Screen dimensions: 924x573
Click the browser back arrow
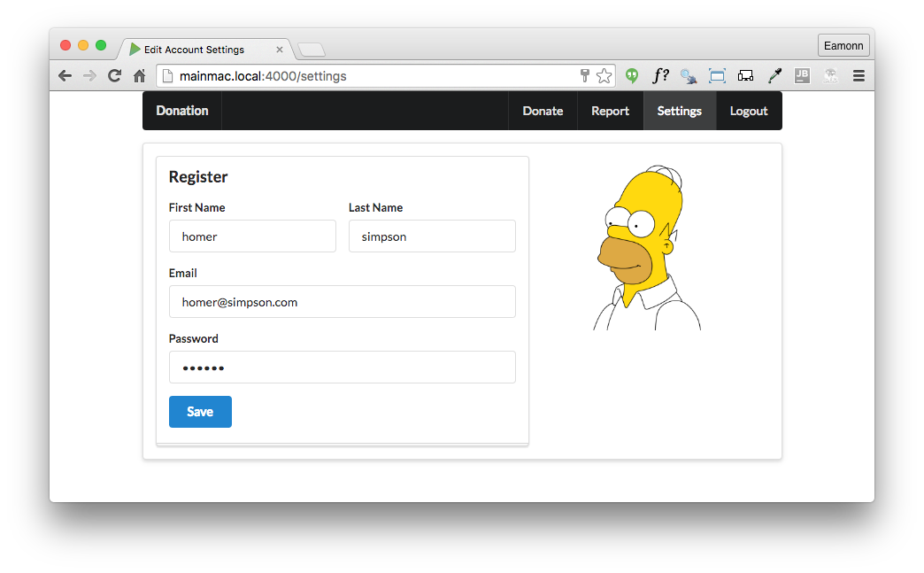[x=65, y=76]
